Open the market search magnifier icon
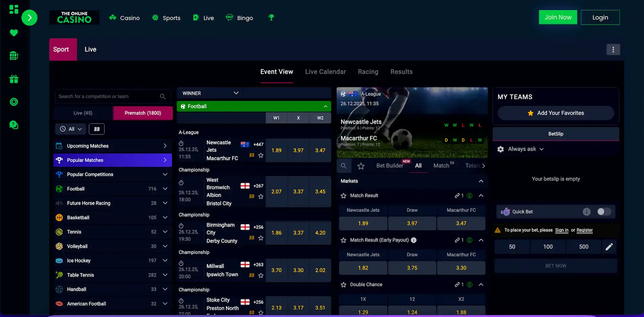Screen dimensions: 644x317 [x=343, y=166]
